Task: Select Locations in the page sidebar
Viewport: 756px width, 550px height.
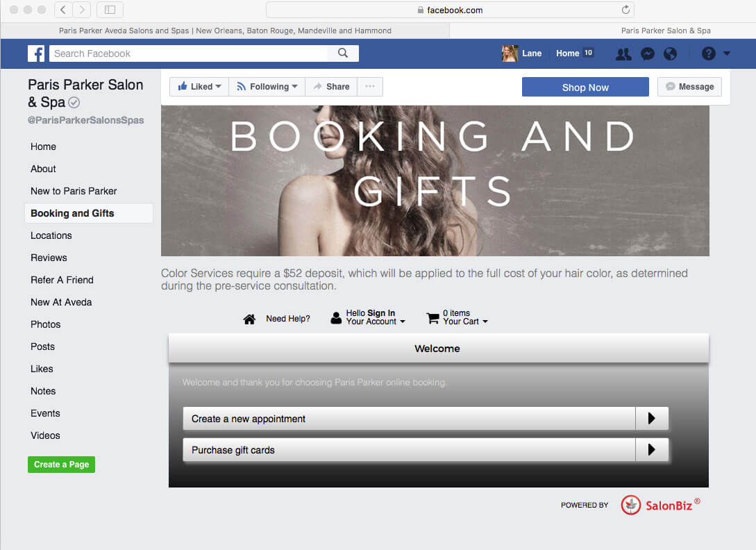Action: coord(51,235)
